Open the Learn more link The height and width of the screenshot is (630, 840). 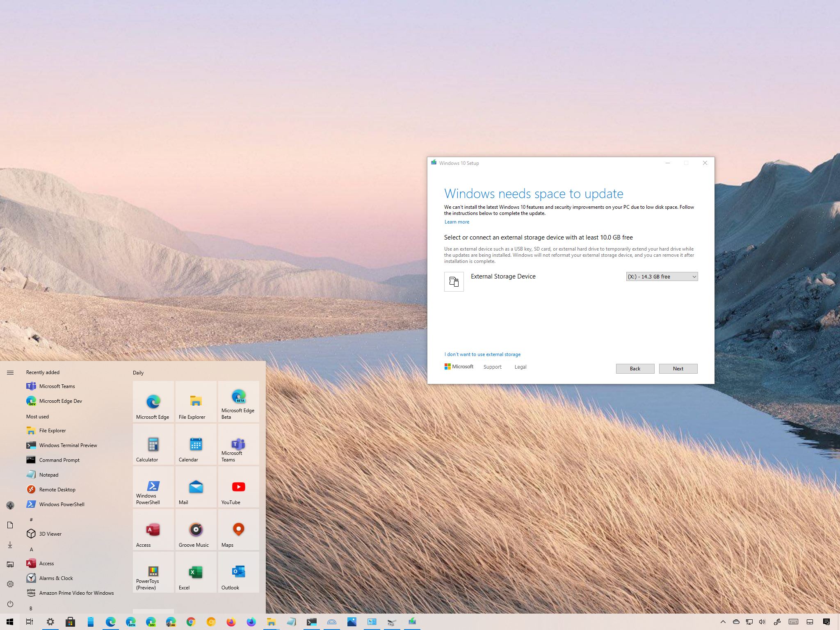(457, 222)
